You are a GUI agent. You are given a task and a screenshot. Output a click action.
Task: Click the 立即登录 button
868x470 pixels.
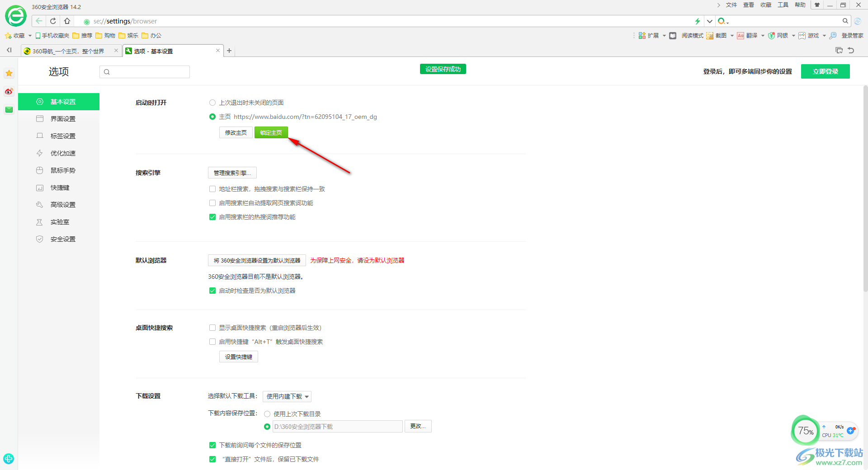pyautogui.click(x=826, y=71)
